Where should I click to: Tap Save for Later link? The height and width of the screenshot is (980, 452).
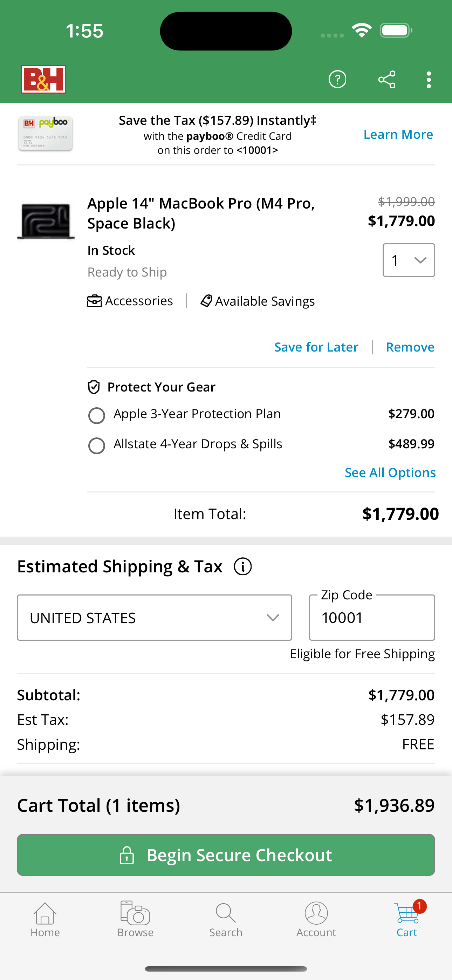click(316, 347)
